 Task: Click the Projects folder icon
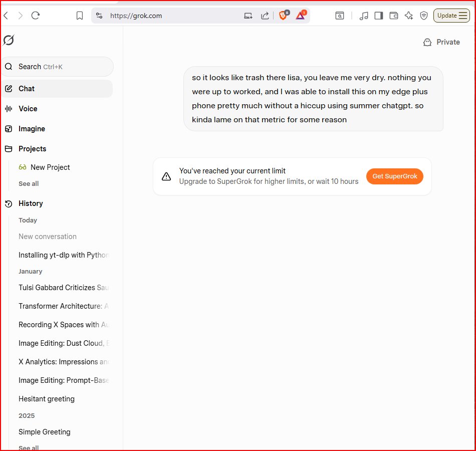pyautogui.click(x=9, y=149)
